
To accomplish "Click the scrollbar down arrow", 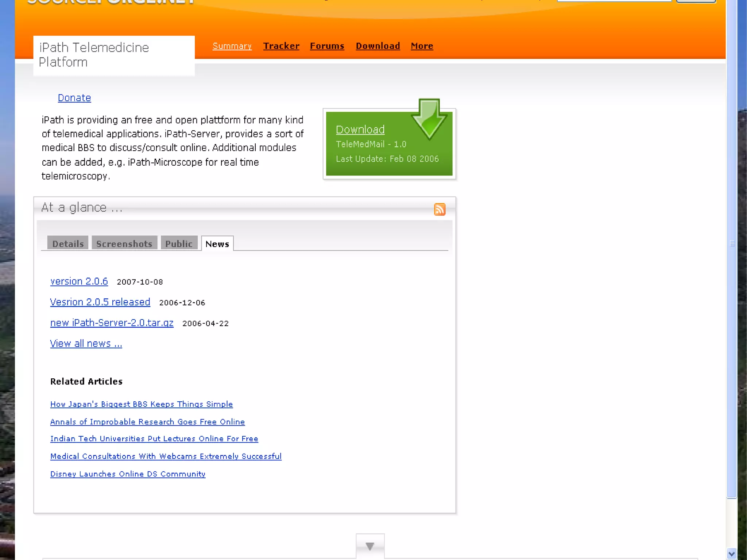I will [x=731, y=554].
